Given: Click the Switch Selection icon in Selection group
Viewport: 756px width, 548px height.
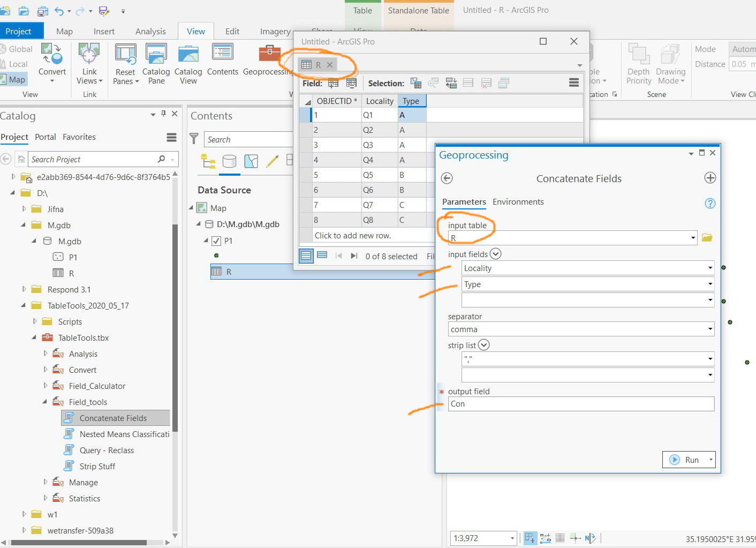Looking at the screenshot, I should pyautogui.click(x=451, y=83).
